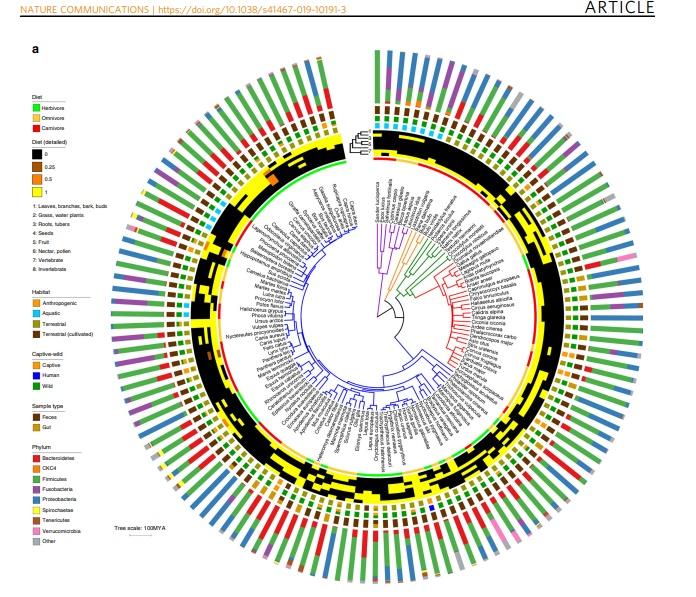
Task: Click the gold Gut sample swatch
Action: coord(36,427)
